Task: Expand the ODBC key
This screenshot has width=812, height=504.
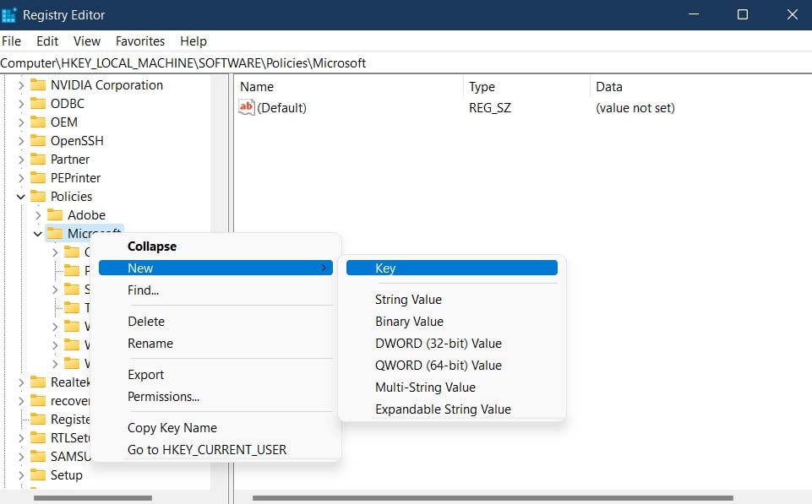Action: point(21,104)
